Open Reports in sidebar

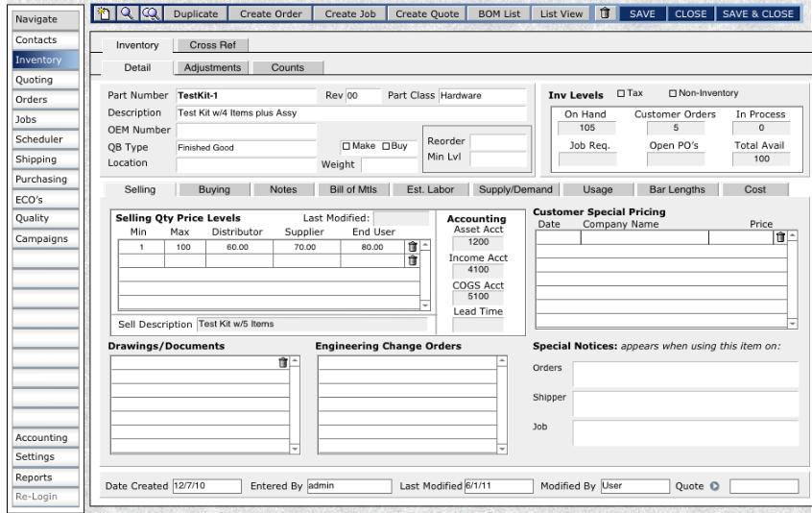pos(45,477)
